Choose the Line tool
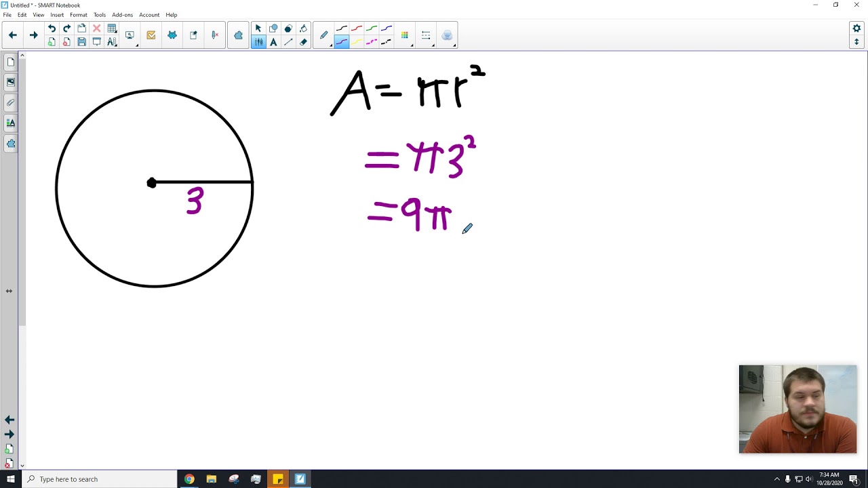 tap(288, 42)
